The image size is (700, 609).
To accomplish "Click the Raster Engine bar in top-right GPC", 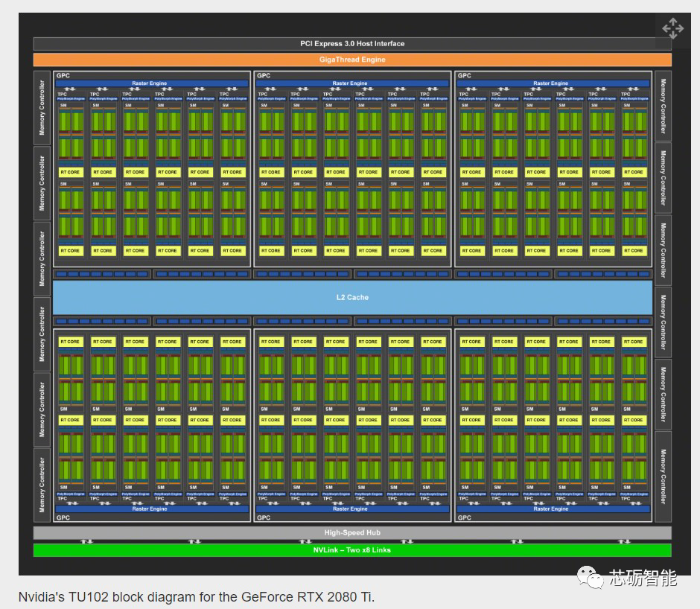I will [552, 83].
